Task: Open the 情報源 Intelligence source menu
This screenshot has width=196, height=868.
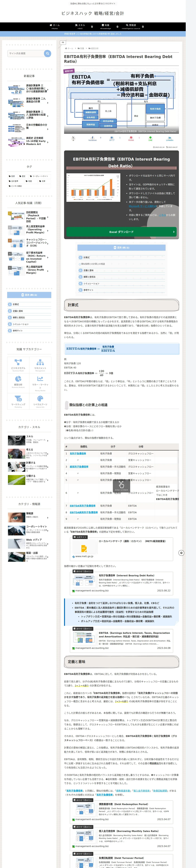Action: (x=131, y=27)
